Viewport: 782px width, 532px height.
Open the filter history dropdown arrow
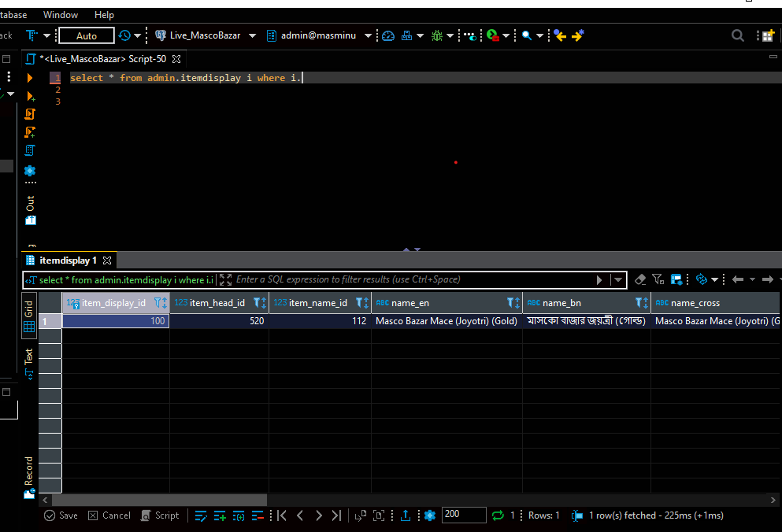point(618,279)
